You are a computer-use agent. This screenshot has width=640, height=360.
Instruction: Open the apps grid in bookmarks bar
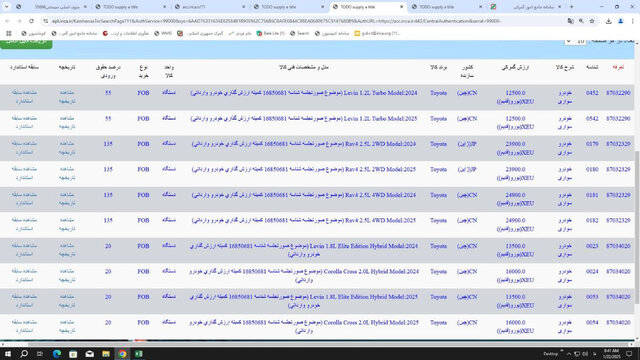tap(9, 33)
